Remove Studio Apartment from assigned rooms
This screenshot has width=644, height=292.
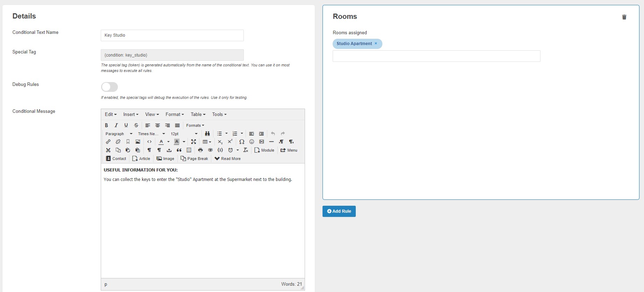(376, 44)
